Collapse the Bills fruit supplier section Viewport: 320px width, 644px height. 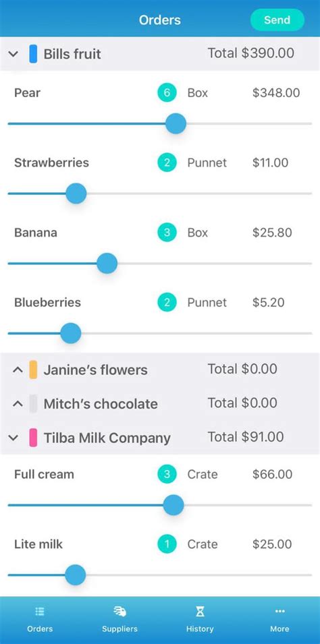tap(14, 54)
